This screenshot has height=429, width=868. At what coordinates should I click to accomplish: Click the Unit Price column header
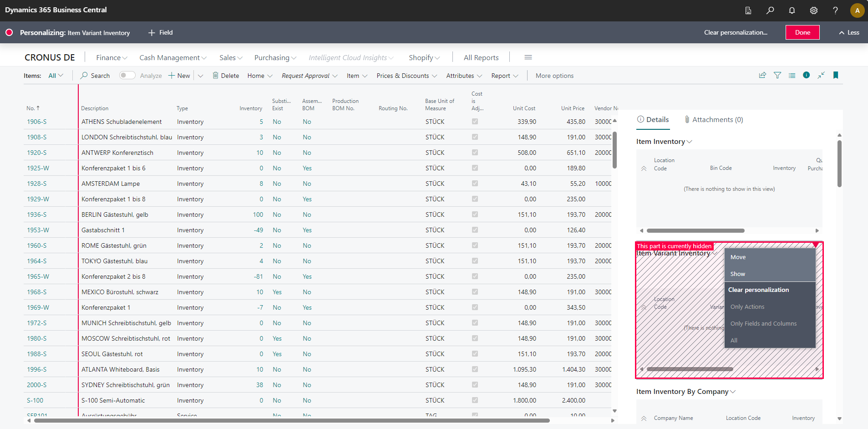pos(573,108)
